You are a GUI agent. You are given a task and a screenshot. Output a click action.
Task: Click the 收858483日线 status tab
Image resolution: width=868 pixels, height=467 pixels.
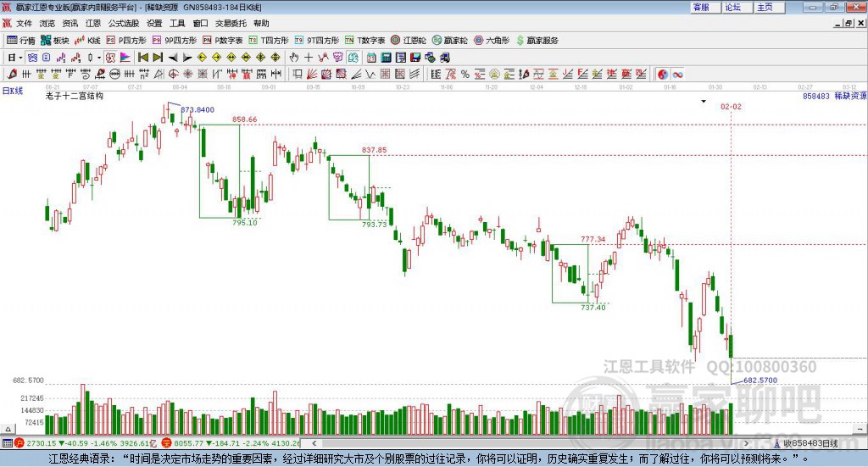[x=805, y=443]
